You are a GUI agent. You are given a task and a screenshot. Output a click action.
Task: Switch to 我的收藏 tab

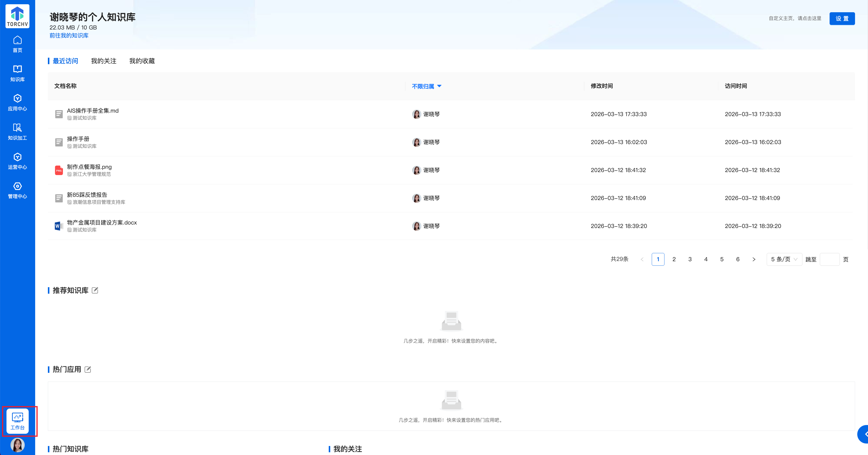[x=142, y=61]
